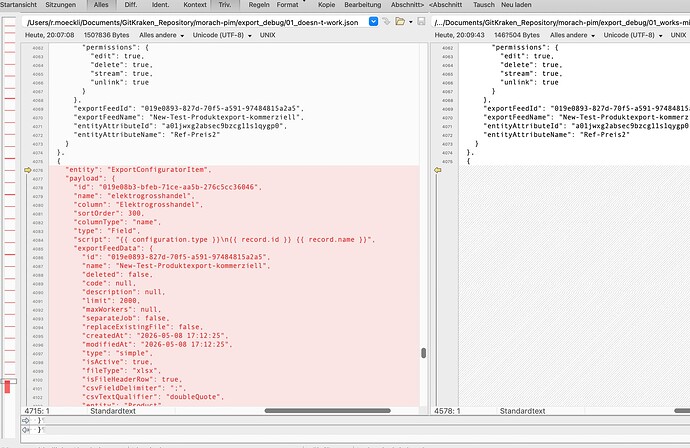The width and height of the screenshot is (690, 448).
Task: Open the Sitzungen sessions menu
Action: coord(61,5)
